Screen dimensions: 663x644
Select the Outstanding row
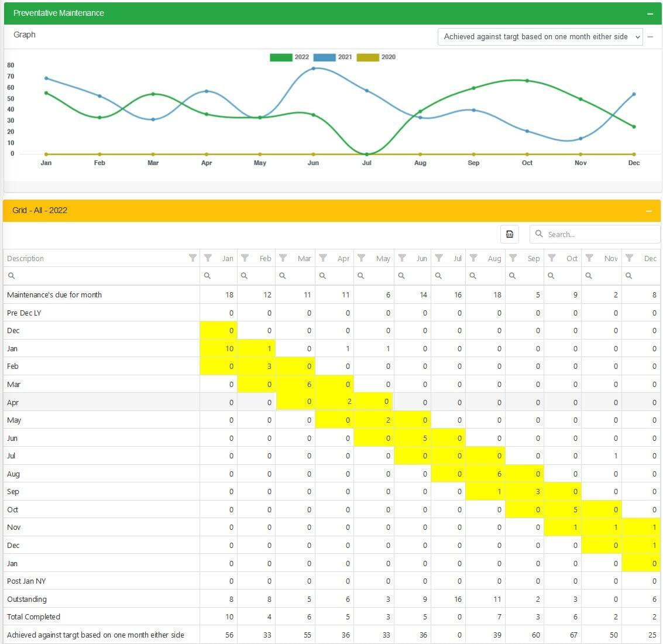[x=27, y=599]
